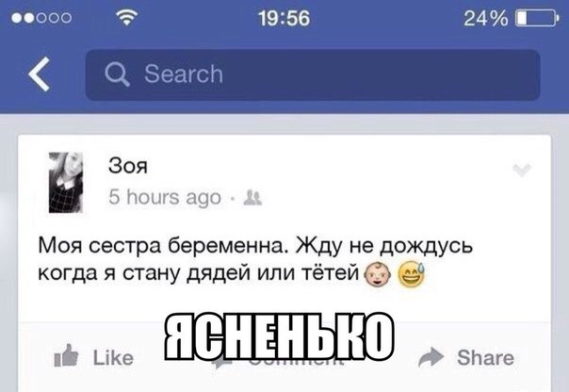Click the 19:56 clock in status bar
Viewport: 569px width, 392px height.
pos(284,18)
